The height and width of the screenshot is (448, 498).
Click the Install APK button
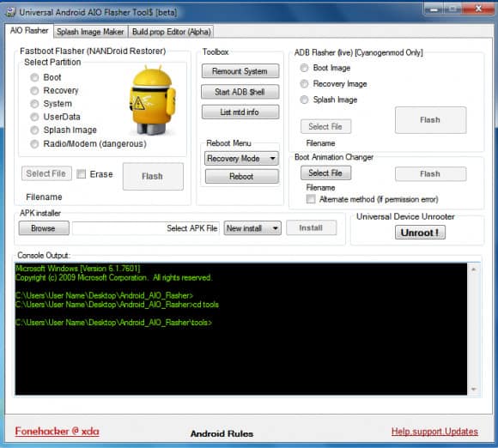[311, 228]
